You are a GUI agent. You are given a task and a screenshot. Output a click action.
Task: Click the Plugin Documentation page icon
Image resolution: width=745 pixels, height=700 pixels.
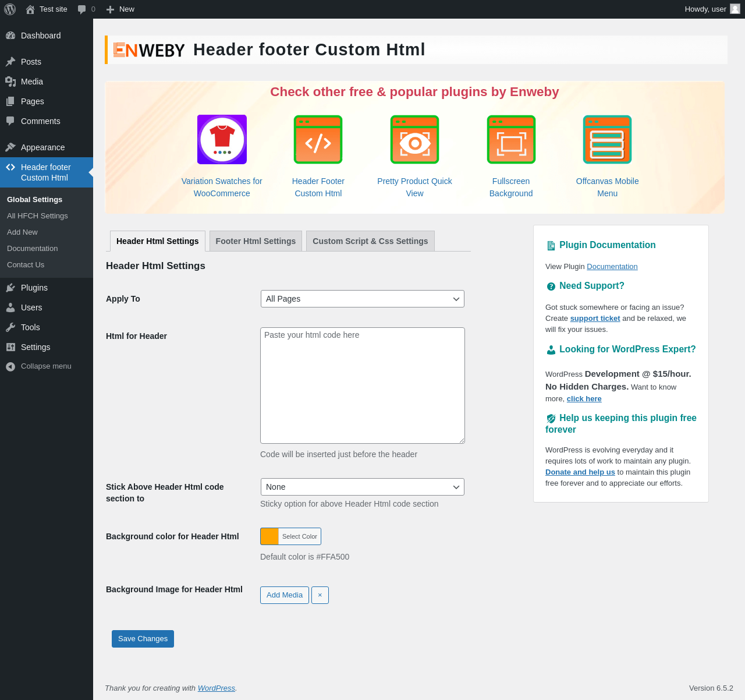(551, 246)
